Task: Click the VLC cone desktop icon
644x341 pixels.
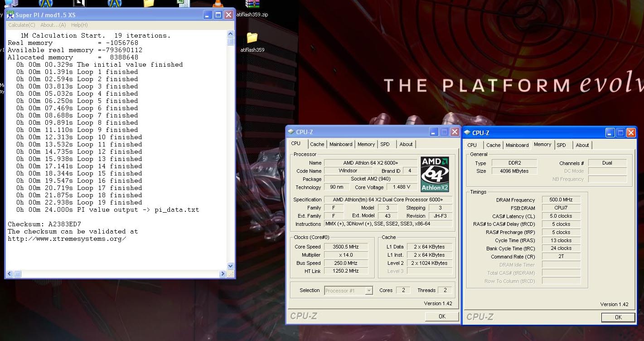Action: (x=218, y=5)
